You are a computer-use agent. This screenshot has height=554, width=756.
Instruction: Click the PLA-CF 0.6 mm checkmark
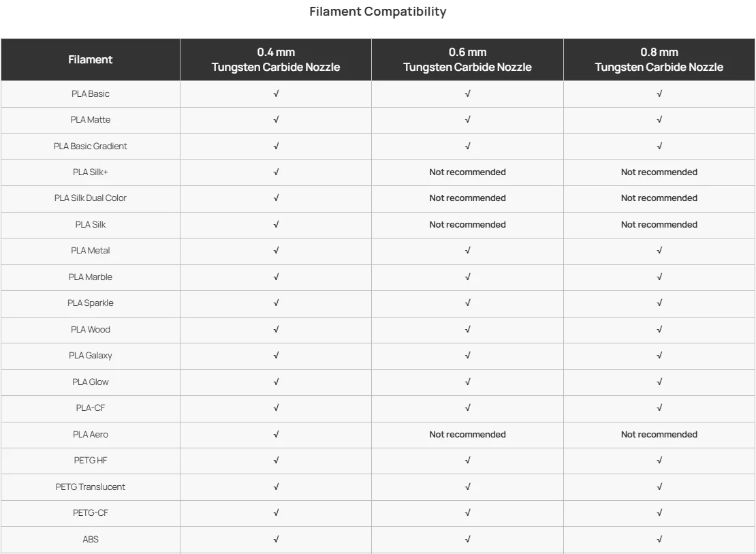tap(467, 407)
